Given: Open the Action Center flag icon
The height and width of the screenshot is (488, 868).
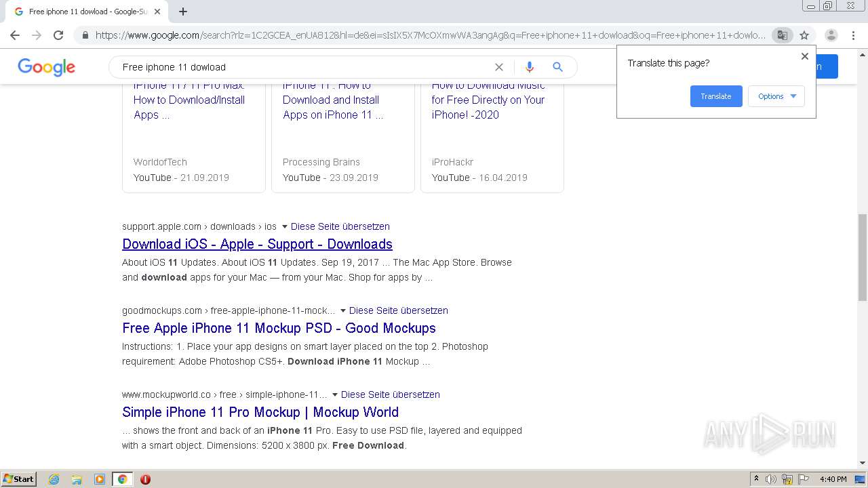Looking at the screenshot, I should tap(804, 479).
